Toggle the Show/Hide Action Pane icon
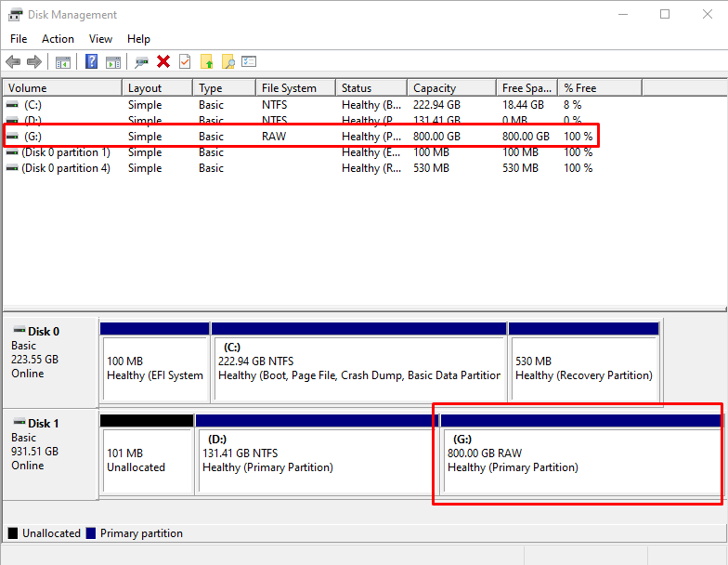 pyautogui.click(x=113, y=61)
